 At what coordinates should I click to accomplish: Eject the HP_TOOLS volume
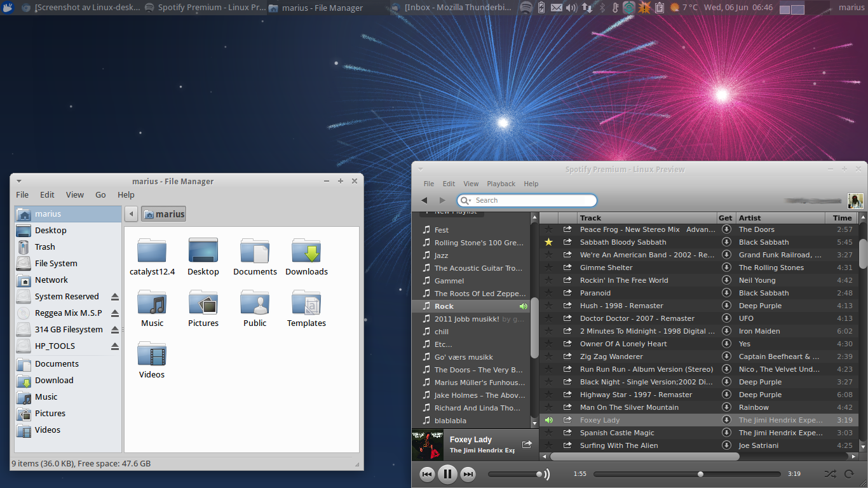115,346
